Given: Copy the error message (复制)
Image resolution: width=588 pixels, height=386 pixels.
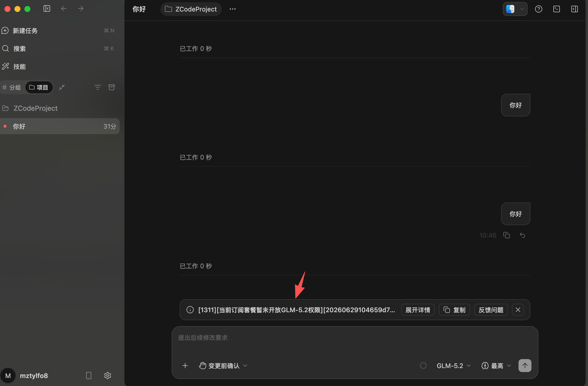Looking at the screenshot, I should click(x=454, y=310).
